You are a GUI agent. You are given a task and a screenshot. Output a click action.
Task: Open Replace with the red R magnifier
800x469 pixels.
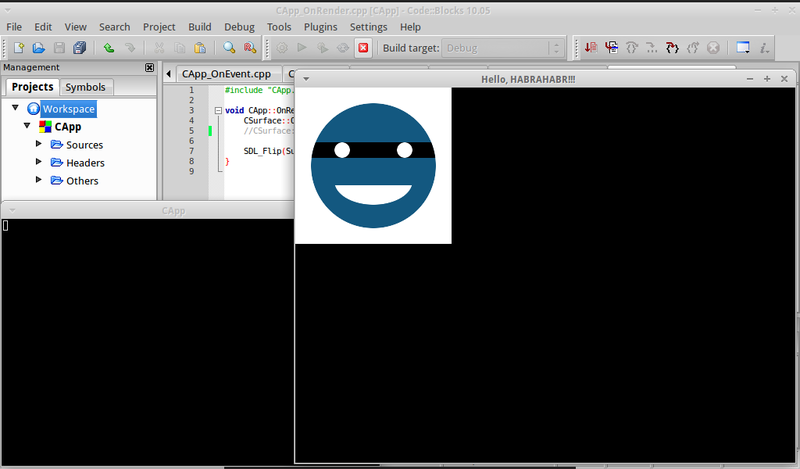tap(249, 48)
